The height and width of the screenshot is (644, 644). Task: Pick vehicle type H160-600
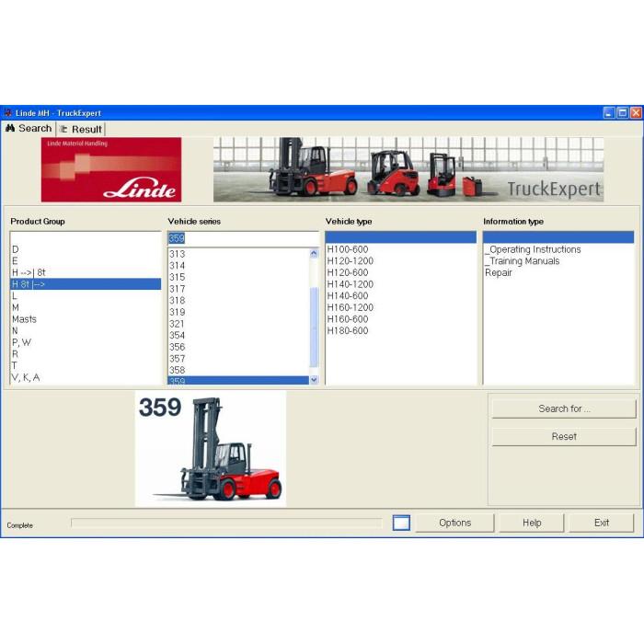[400, 319]
